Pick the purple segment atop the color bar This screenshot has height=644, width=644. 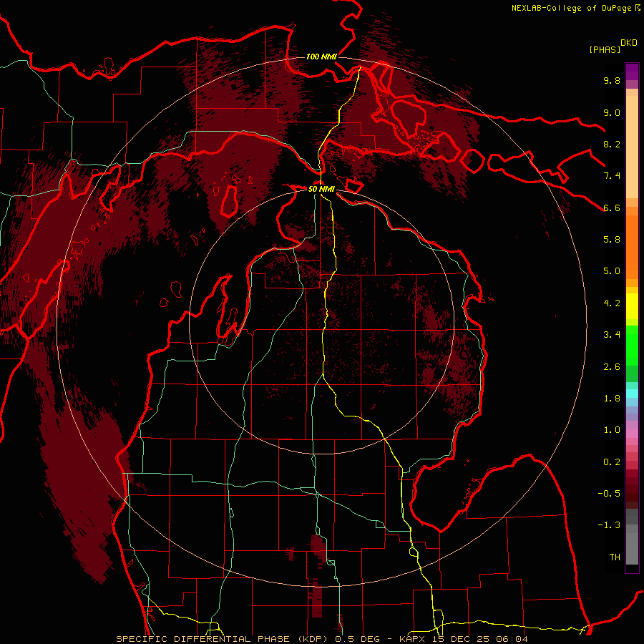click(632, 72)
